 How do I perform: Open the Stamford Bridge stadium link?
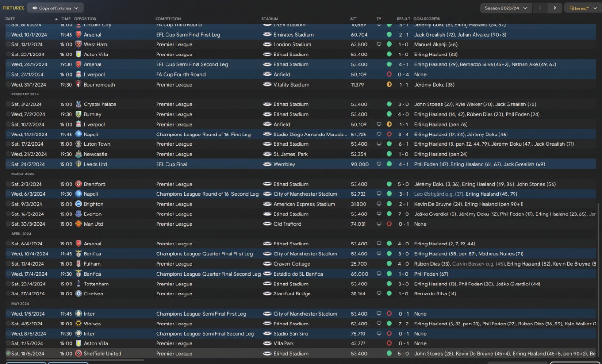pyautogui.click(x=292, y=293)
